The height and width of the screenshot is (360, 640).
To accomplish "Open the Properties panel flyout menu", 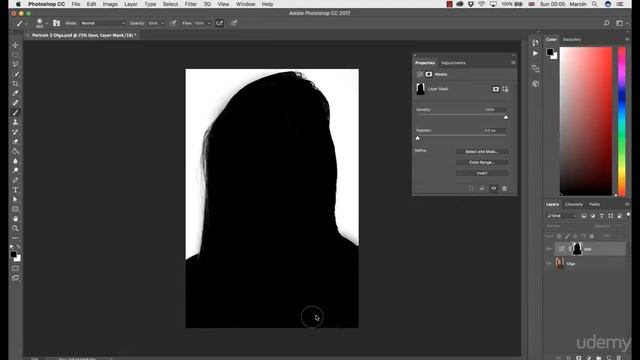I will [513, 62].
